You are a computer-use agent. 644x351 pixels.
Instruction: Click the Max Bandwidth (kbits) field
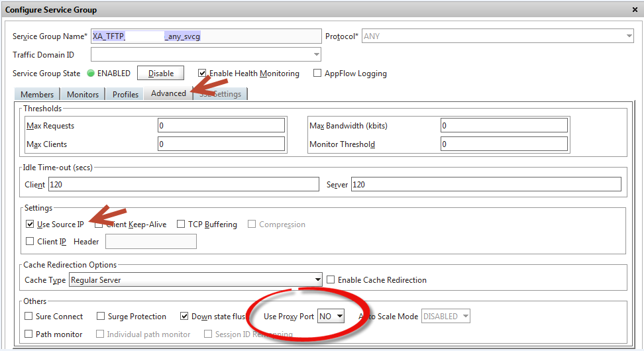[504, 126]
